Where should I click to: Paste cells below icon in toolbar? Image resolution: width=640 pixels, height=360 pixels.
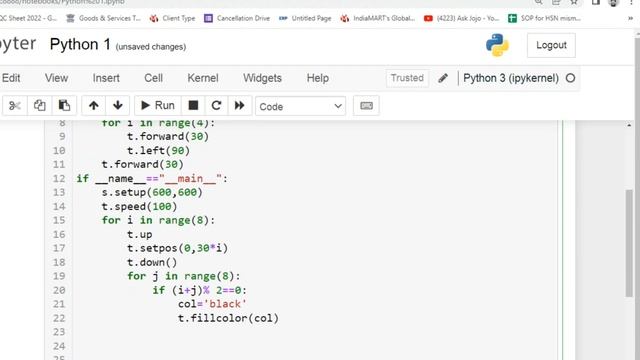pos(64,106)
